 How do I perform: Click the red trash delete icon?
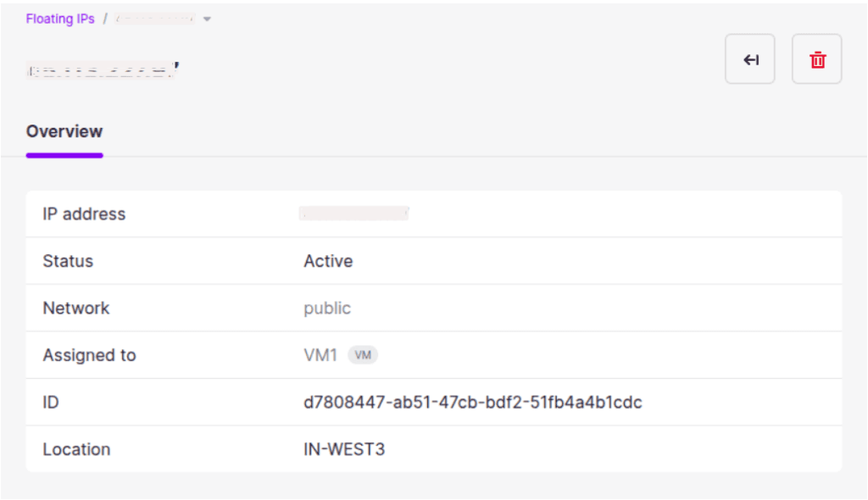(x=816, y=59)
